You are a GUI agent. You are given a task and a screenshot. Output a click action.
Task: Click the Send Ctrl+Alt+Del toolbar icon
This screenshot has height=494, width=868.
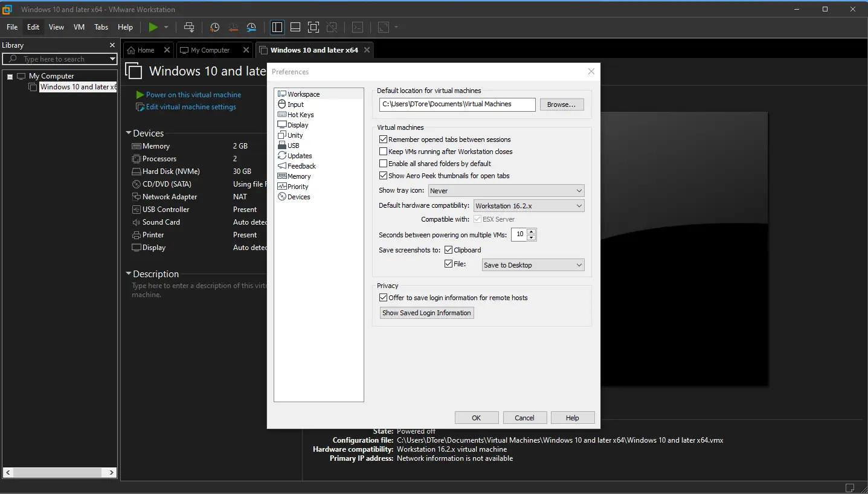189,27
